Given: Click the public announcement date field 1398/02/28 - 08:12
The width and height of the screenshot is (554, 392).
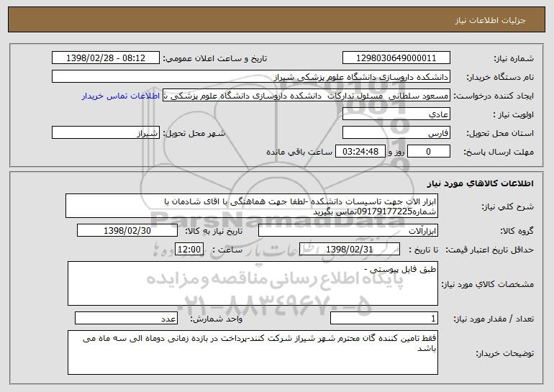Looking at the screenshot, I should coord(106,58).
